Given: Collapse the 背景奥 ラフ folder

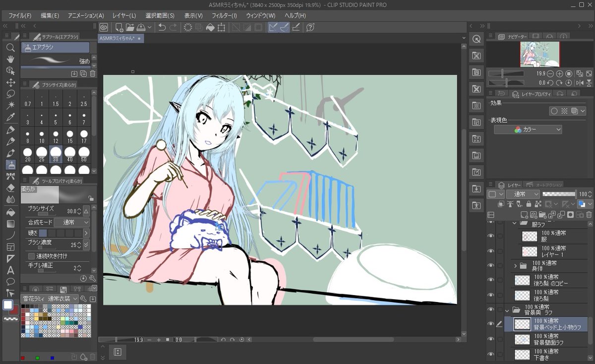Looking at the screenshot, I should coord(507,310).
